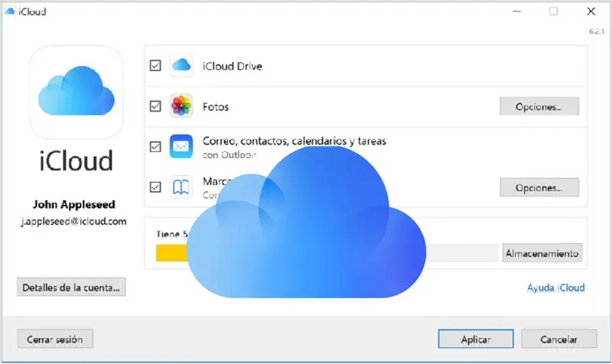
Task: Toggle Correo, contactos, calendarios y tareas checkbox
Action: coord(155,146)
